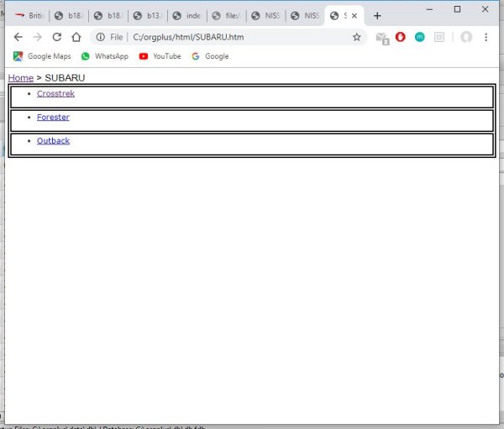Switch to the file:/ tab
This screenshot has height=429, width=504.
click(227, 16)
